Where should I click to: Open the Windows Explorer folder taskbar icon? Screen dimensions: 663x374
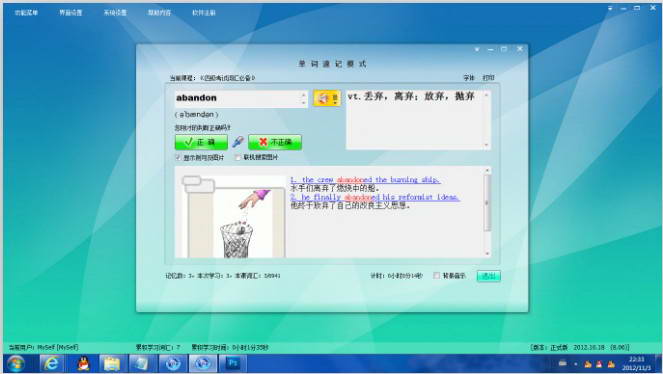[112, 364]
